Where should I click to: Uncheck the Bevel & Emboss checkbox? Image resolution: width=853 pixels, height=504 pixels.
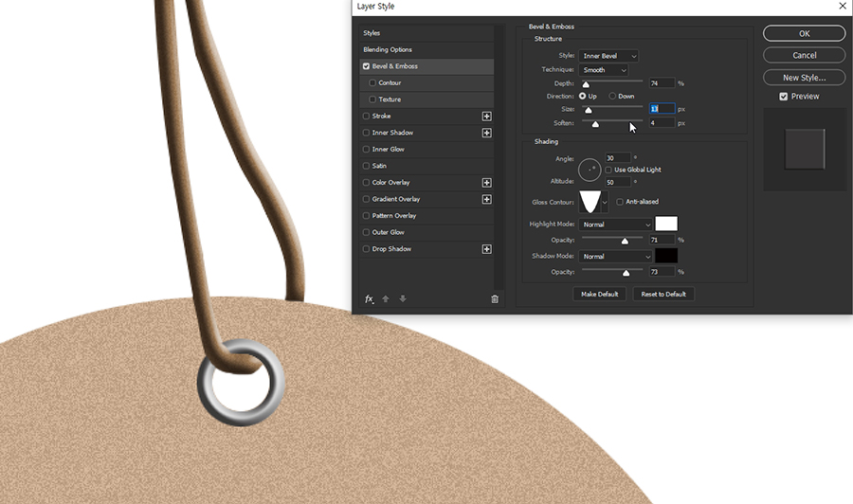[366, 66]
